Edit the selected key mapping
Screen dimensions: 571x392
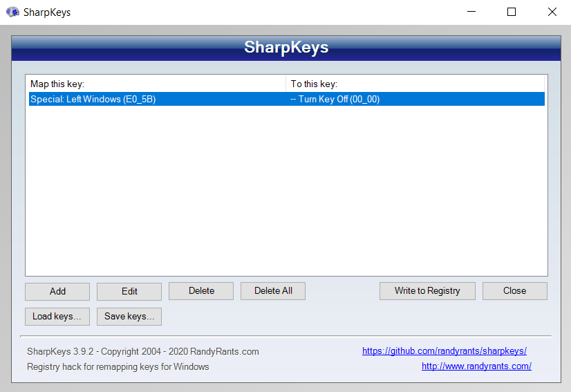click(129, 292)
